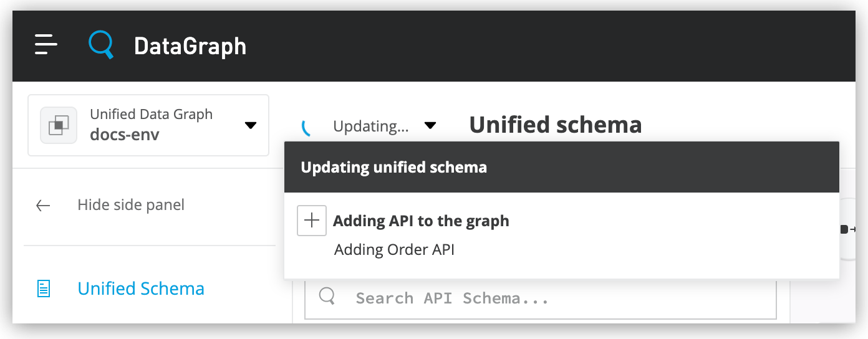
Task: Click the Unified Schema document icon
Action: (44, 289)
